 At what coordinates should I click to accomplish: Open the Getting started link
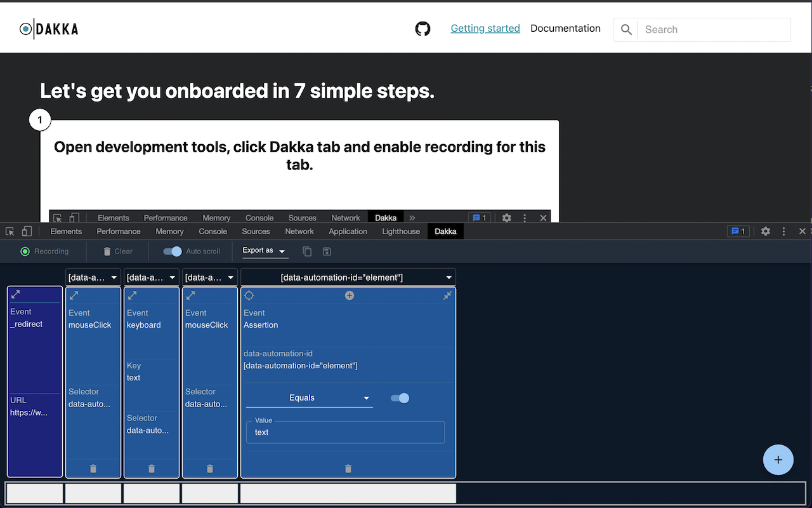(x=485, y=29)
